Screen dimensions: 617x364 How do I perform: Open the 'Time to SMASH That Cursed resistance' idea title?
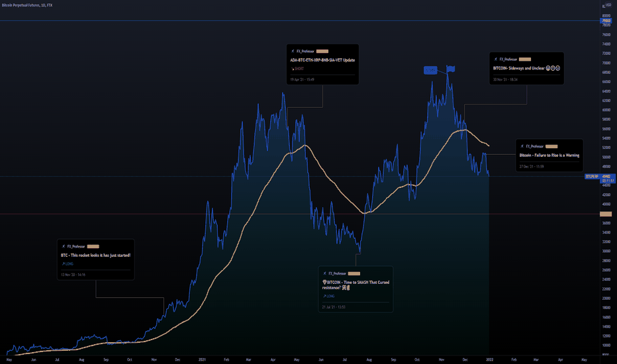[x=356, y=285]
